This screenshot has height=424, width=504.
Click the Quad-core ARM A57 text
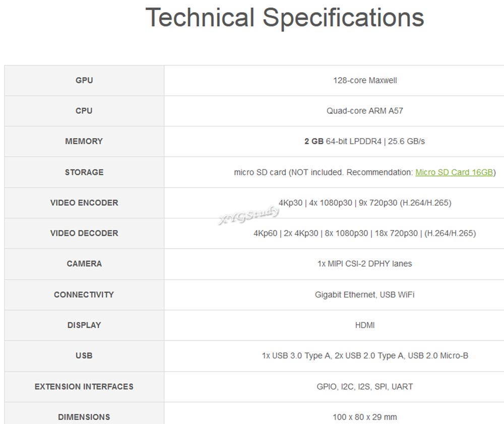(x=365, y=111)
